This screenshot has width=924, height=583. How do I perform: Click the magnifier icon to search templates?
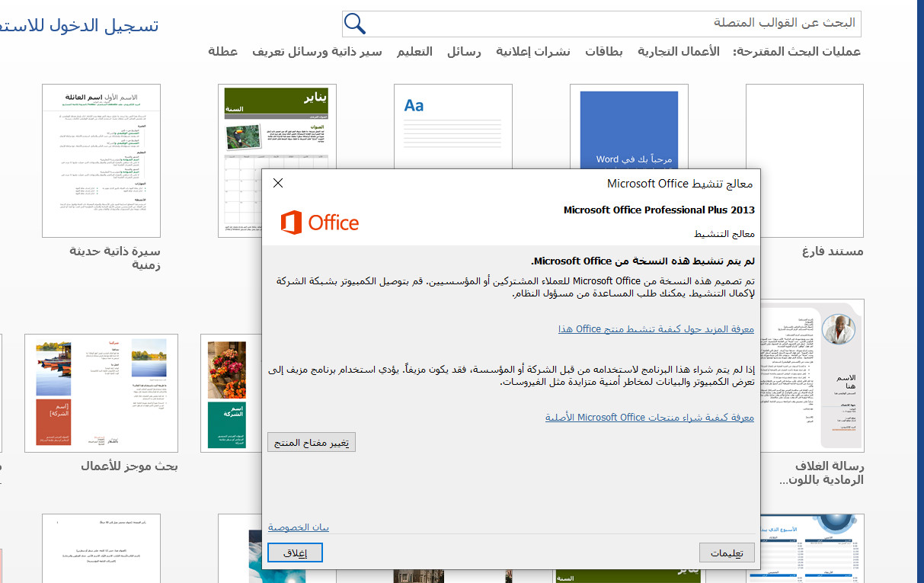click(355, 24)
